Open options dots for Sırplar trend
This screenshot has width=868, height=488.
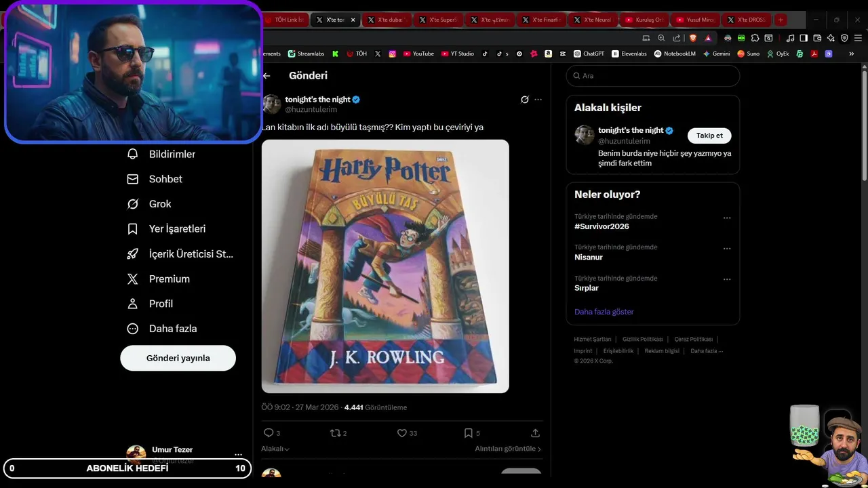pyautogui.click(x=727, y=279)
